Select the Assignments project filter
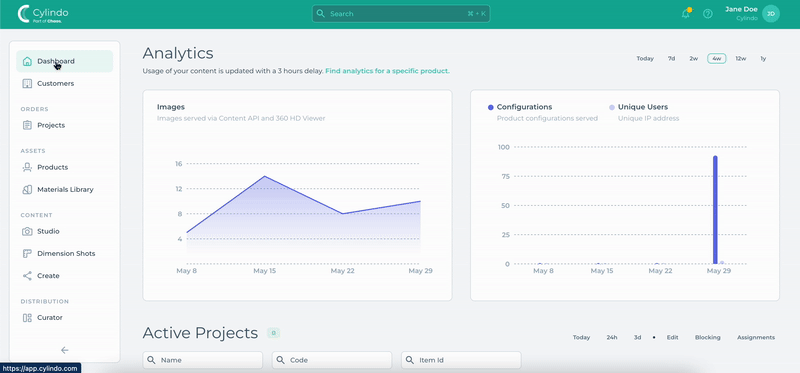 (756, 338)
